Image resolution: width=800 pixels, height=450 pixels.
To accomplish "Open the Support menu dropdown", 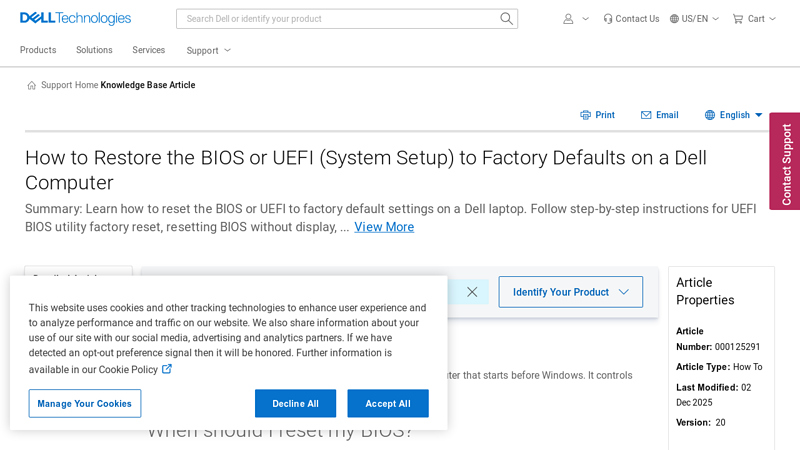I will pos(209,51).
